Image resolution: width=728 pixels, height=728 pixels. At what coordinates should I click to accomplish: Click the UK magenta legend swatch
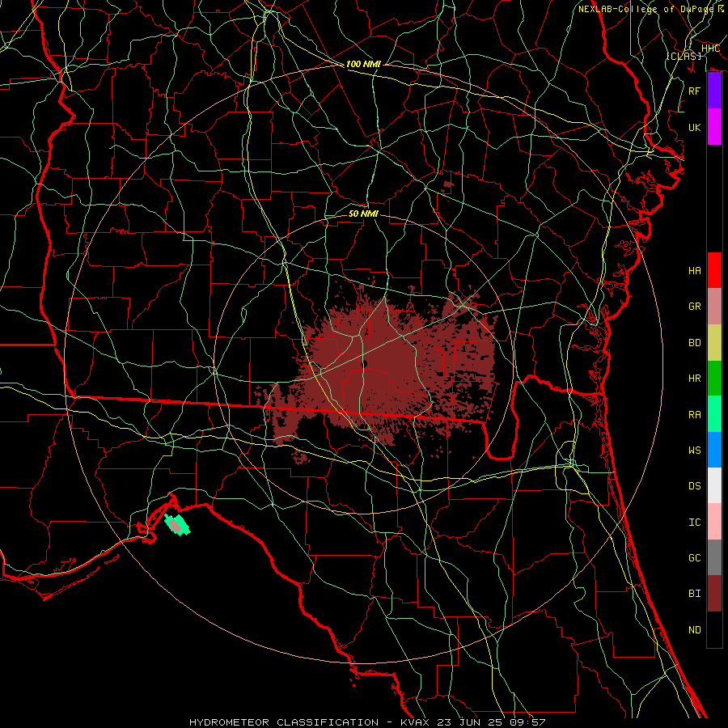[x=714, y=127]
